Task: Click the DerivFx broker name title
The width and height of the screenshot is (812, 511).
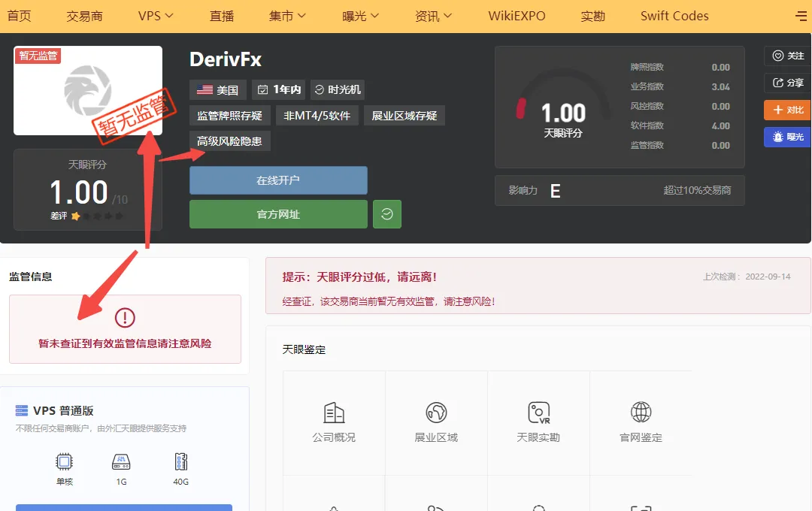Action: coord(226,59)
